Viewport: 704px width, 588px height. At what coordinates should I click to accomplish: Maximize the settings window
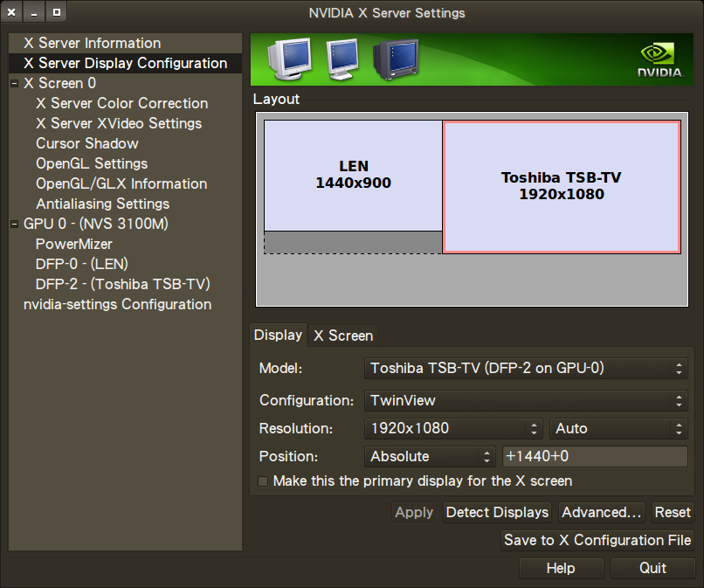pyautogui.click(x=56, y=12)
